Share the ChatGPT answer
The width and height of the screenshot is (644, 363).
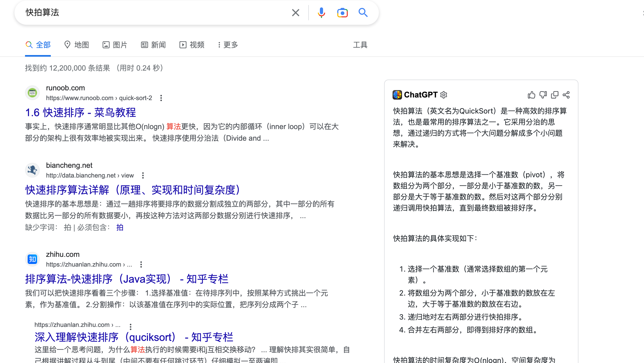pos(566,95)
